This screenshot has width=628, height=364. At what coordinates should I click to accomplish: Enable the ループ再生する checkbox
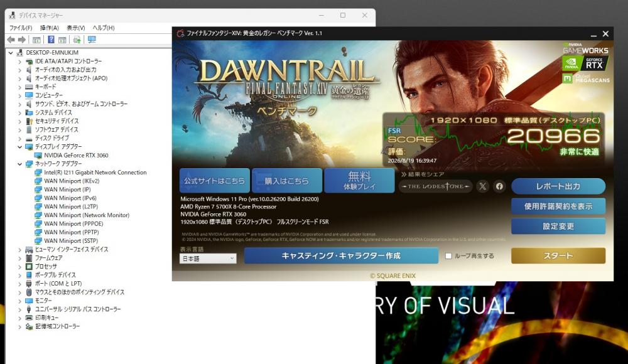[x=448, y=256]
